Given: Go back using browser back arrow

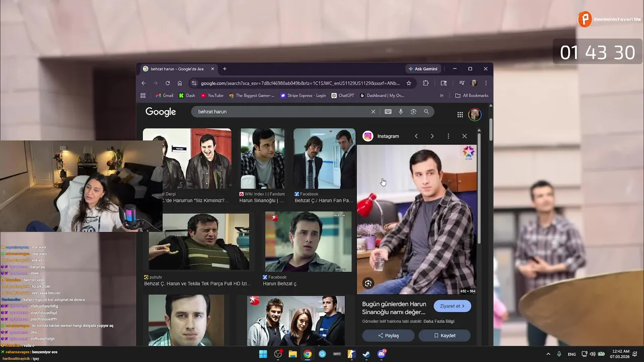Looking at the screenshot, I should 143,83.
